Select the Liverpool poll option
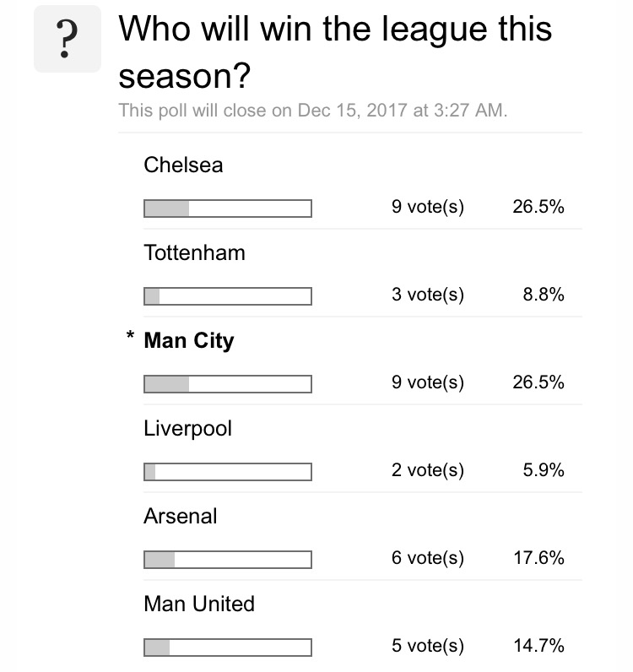Viewport: 633px width, 672px height. 187,429
